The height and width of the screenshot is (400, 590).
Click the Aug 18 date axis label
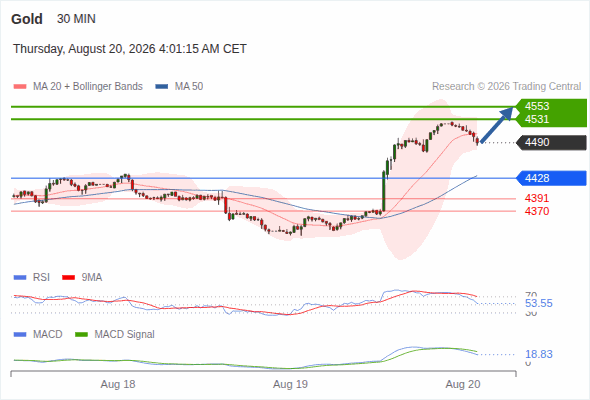click(118, 384)
